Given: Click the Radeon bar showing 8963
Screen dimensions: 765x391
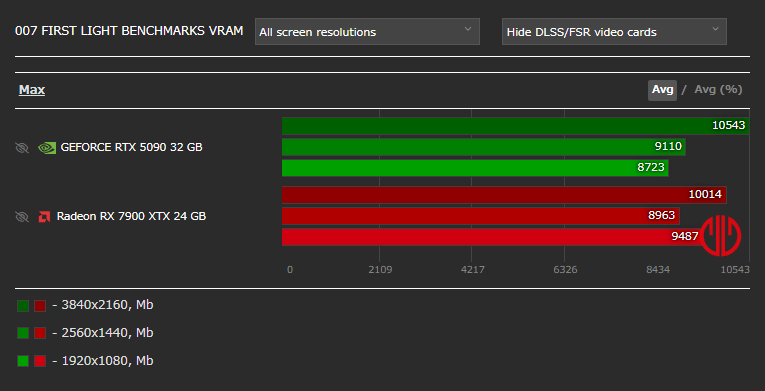Looking at the screenshot, I should coord(481,216).
